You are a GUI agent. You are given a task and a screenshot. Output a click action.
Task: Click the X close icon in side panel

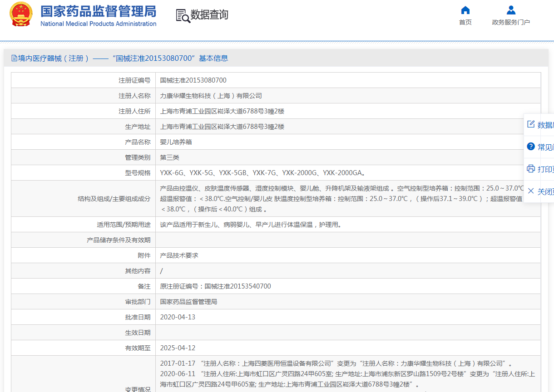pos(530,191)
